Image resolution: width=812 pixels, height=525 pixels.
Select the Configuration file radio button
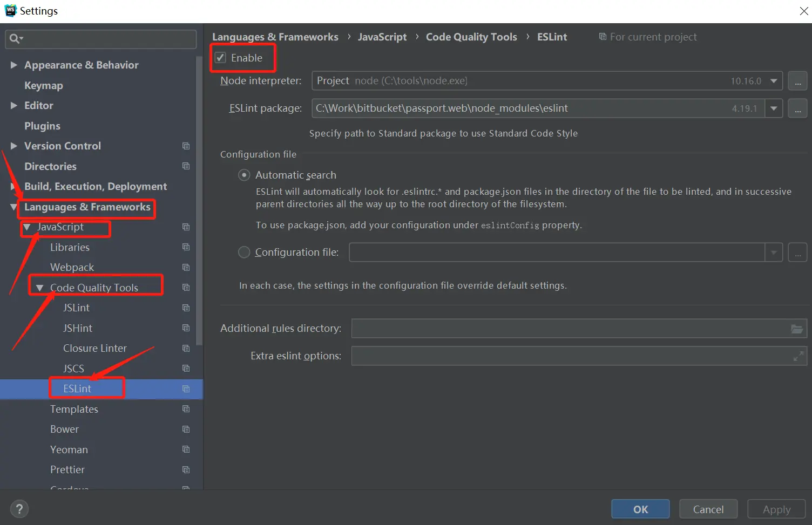pos(244,252)
